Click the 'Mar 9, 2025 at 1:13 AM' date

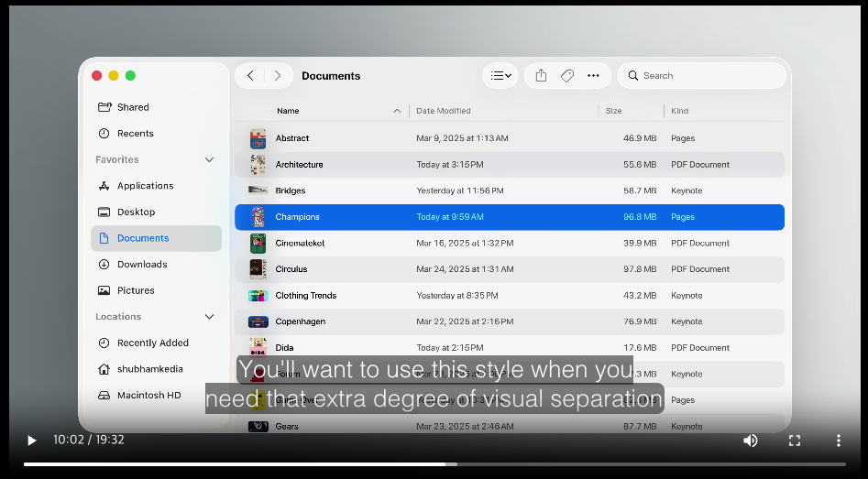point(462,138)
